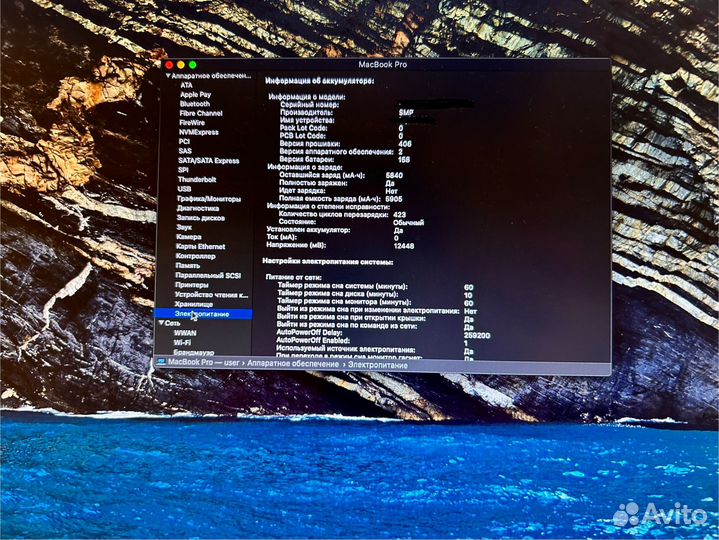Select the highlighted Электропитание entry
The width and height of the screenshot is (719, 540).
[x=203, y=314]
